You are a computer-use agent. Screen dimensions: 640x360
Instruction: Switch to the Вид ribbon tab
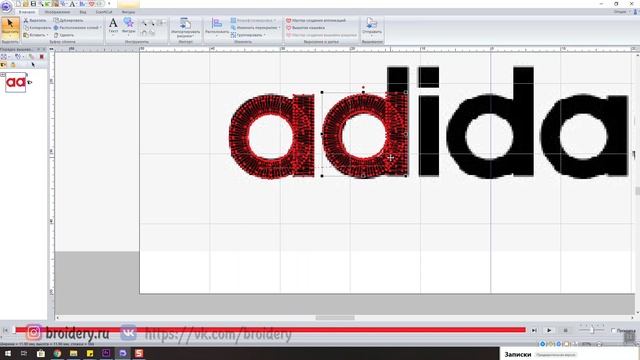click(83, 12)
